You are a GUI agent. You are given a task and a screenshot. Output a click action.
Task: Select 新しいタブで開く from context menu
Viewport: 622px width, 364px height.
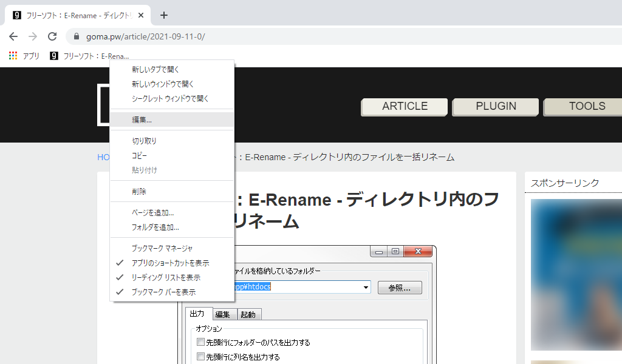(155, 69)
